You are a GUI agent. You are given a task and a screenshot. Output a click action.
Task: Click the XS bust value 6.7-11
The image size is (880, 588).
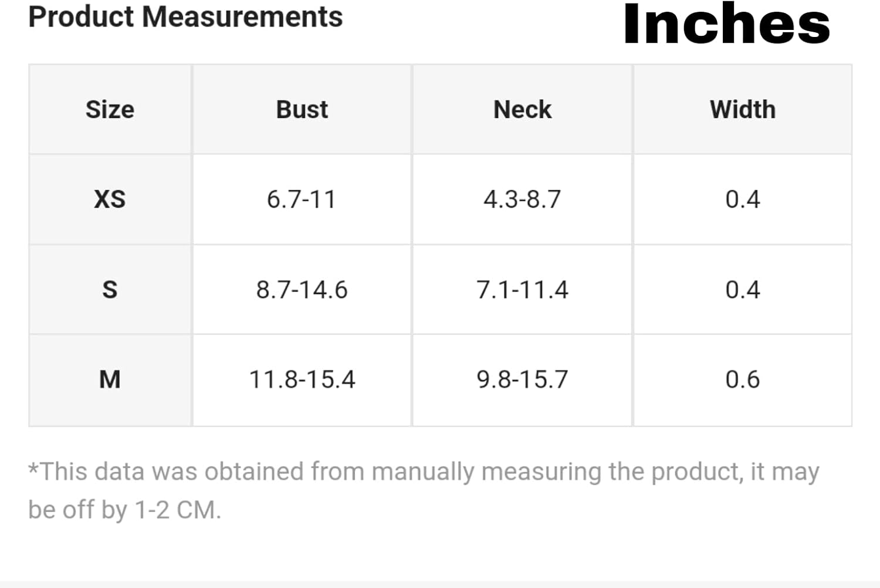[302, 200]
